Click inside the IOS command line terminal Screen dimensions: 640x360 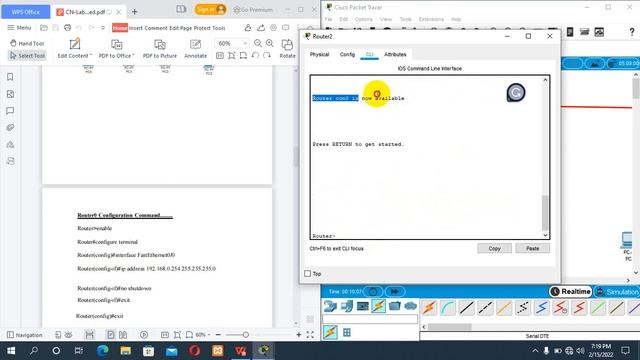tap(426, 157)
